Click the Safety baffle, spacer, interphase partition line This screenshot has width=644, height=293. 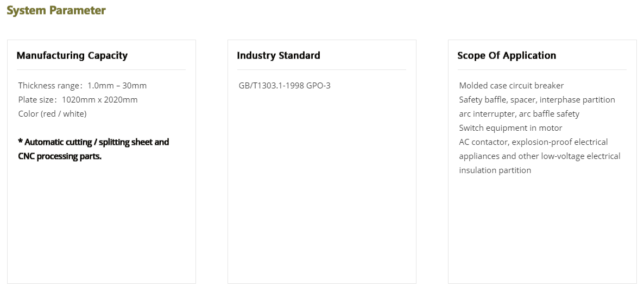pyautogui.click(x=537, y=100)
